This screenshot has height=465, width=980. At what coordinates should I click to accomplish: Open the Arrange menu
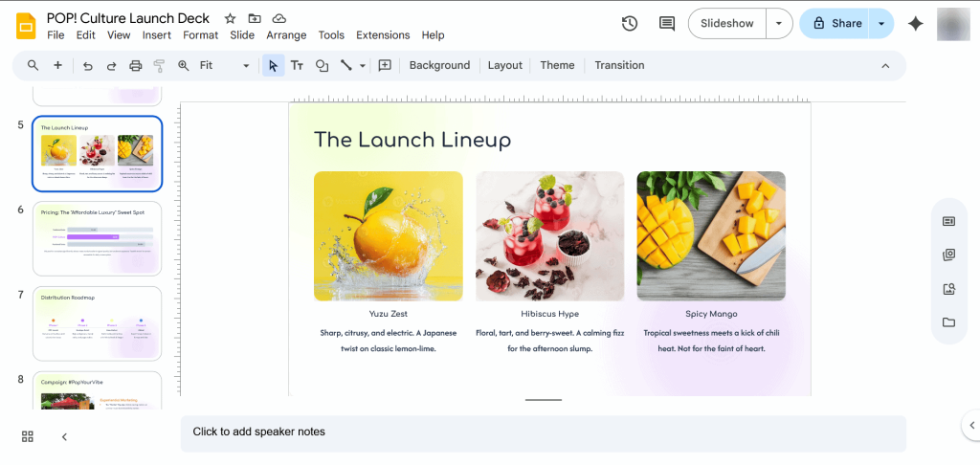tap(286, 35)
